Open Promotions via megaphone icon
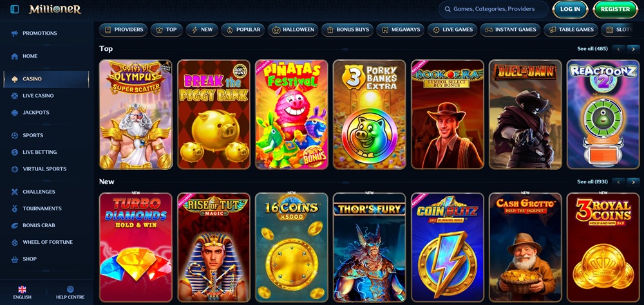This screenshot has width=644, height=305. click(x=14, y=33)
